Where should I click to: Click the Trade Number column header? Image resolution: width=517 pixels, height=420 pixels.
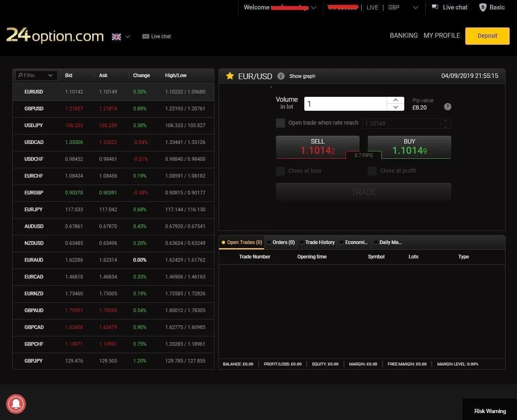[x=255, y=257]
